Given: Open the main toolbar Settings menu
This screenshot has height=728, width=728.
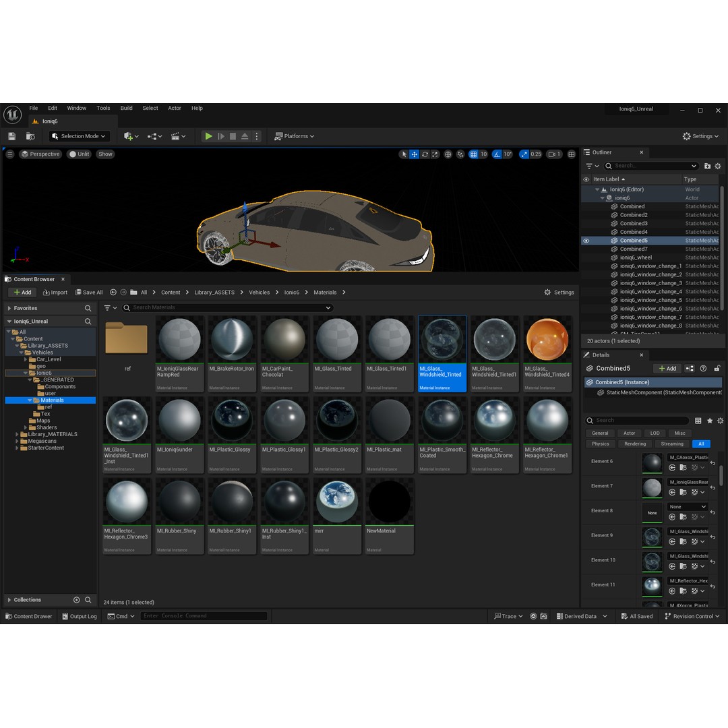Looking at the screenshot, I should coord(700,136).
